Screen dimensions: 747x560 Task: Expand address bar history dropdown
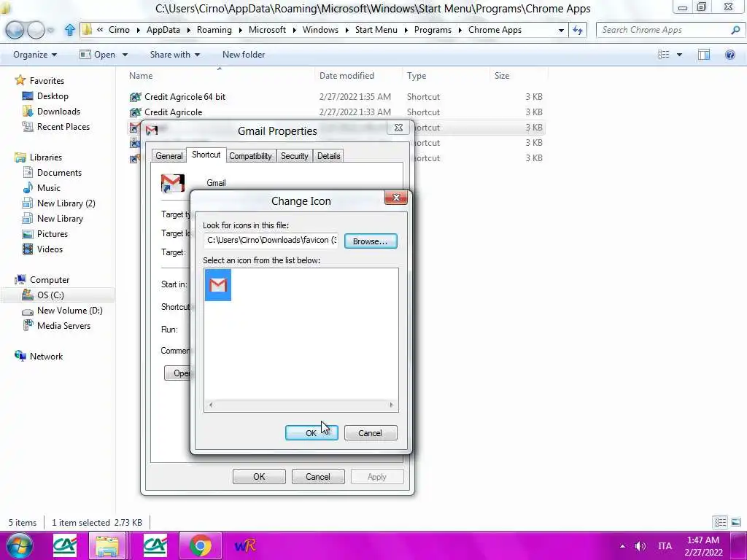[561, 30]
